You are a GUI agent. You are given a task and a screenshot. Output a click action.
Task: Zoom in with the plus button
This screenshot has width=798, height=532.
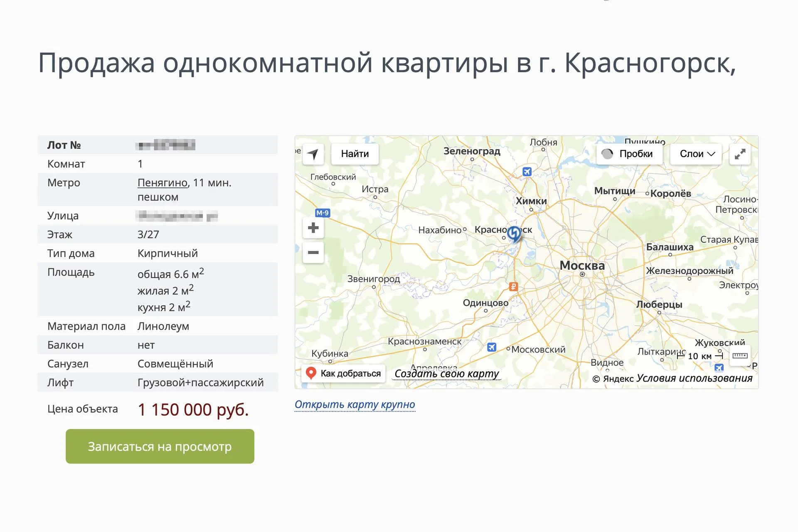(x=313, y=228)
